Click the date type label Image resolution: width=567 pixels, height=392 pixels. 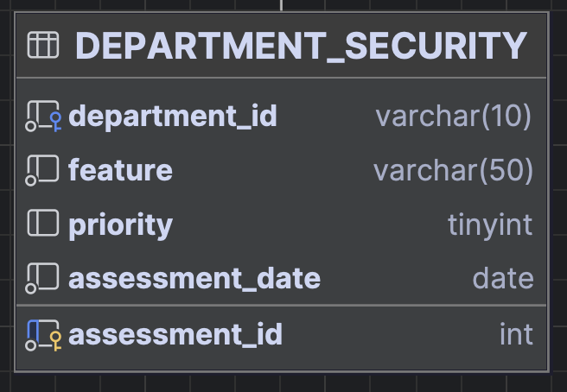click(503, 279)
